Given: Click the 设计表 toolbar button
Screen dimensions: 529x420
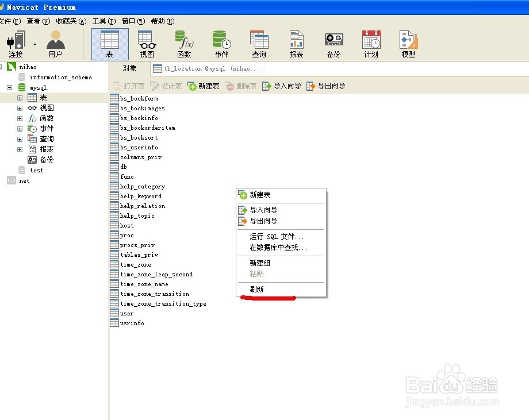Looking at the screenshot, I should click(x=166, y=86).
